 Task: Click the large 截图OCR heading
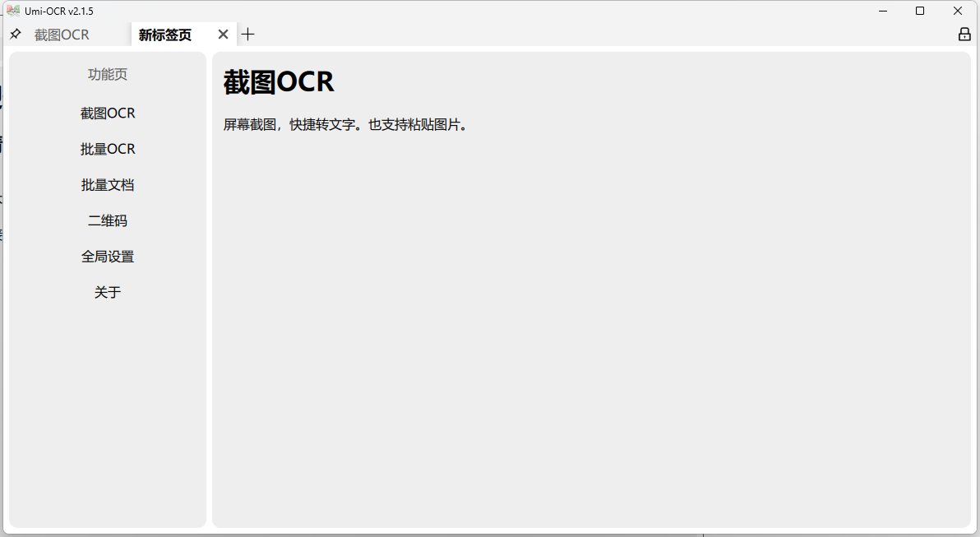pyautogui.click(x=279, y=82)
